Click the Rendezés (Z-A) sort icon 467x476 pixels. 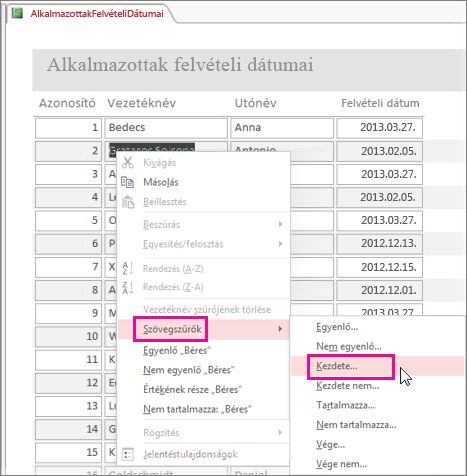(x=128, y=288)
